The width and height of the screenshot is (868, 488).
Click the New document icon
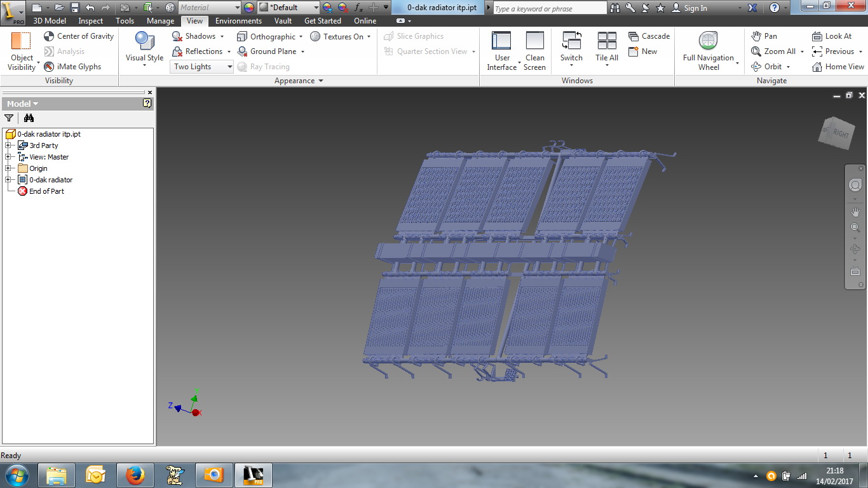[37, 8]
